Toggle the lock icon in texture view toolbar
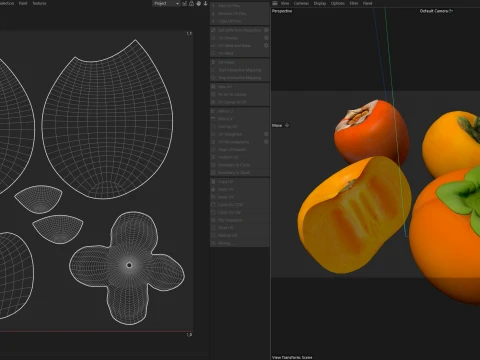Screen dimensions: 480x360 (191, 3)
